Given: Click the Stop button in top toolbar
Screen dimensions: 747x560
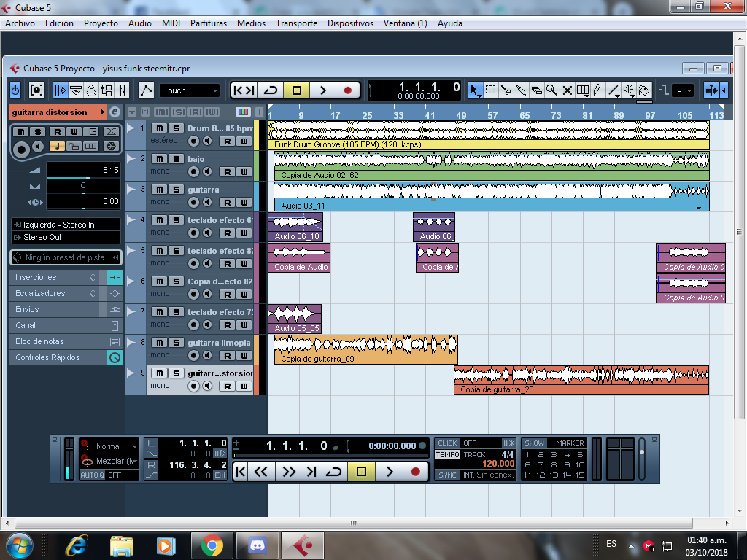Looking at the screenshot, I should pyautogui.click(x=296, y=90).
